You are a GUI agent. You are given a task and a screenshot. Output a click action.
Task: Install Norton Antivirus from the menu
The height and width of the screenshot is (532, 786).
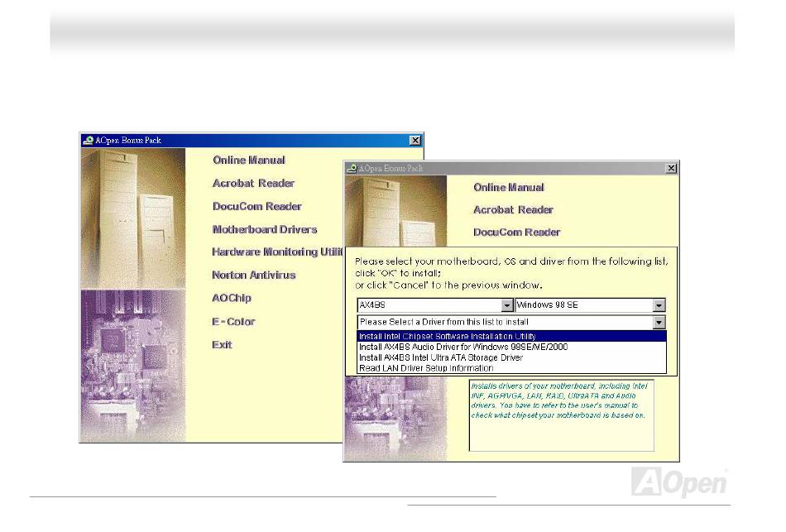pos(254,275)
